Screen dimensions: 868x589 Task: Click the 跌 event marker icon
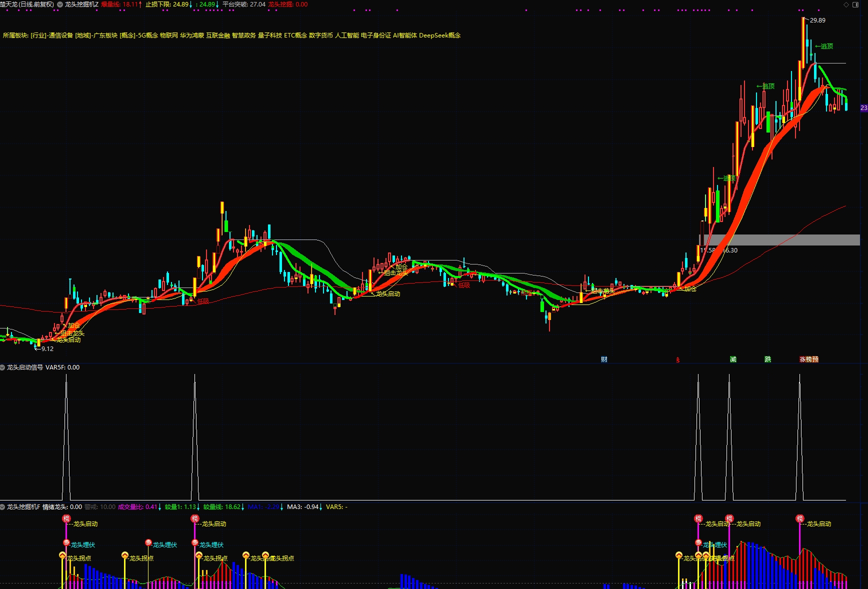[768, 359]
